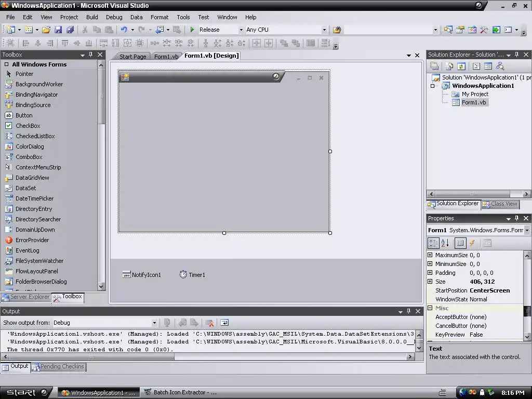Select the Timer1 component in the tray
The width and height of the screenshot is (532, 399).
(x=192, y=275)
